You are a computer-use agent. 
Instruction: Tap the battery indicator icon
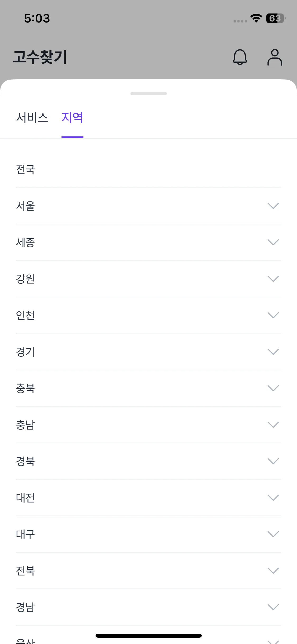click(x=276, y=18)
